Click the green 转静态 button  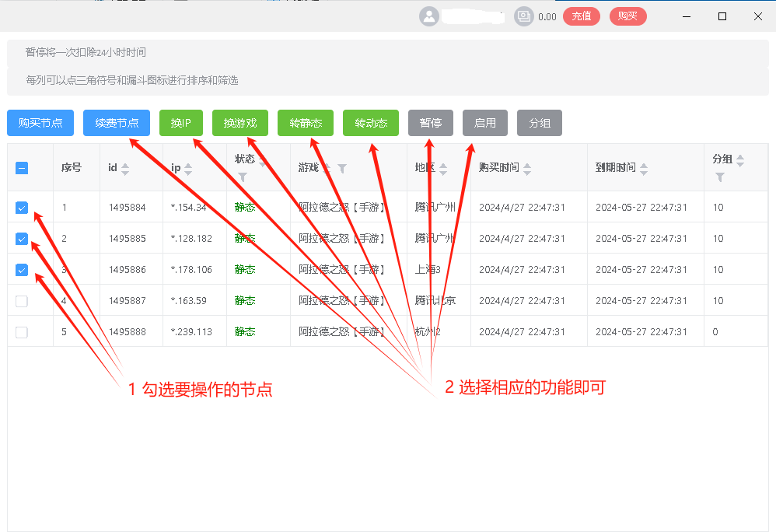(x=306, y=123)
